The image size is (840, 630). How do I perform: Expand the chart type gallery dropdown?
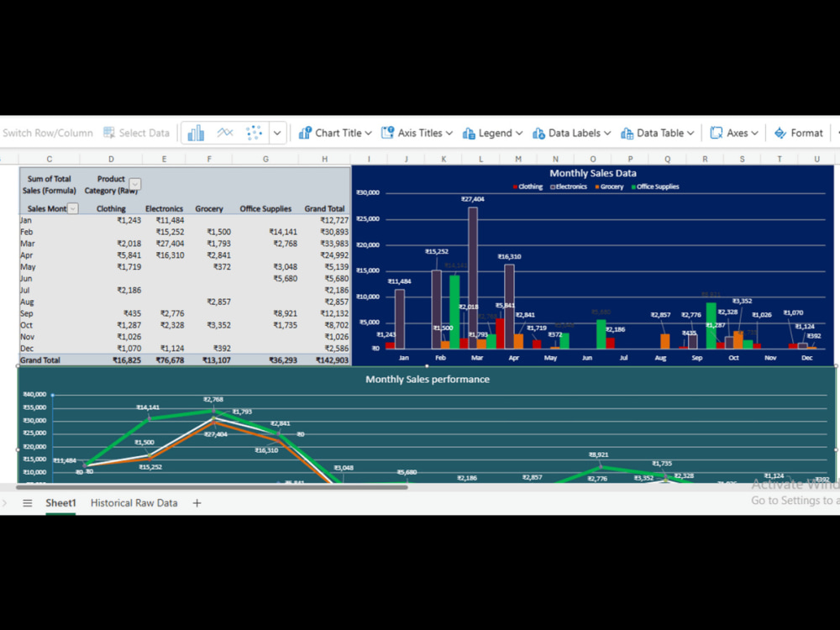tap(277, 133)
